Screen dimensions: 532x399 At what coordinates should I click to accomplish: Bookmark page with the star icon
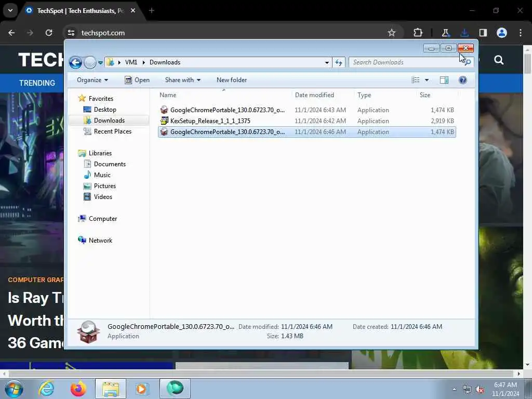392,33
